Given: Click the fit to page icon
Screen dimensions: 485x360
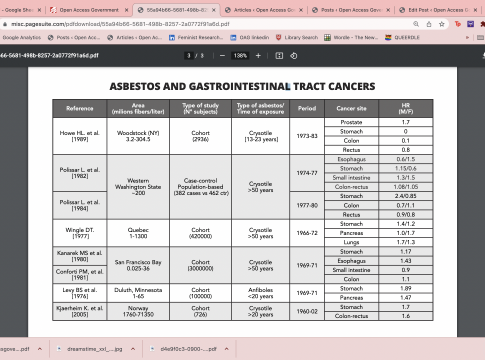Looking at the screenshot, I should click(279, 56).
